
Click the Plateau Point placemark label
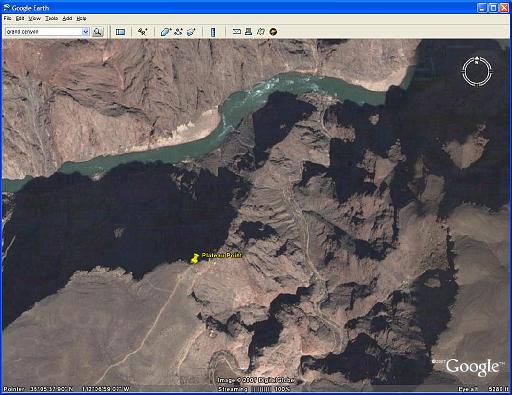tap(222, 255)
